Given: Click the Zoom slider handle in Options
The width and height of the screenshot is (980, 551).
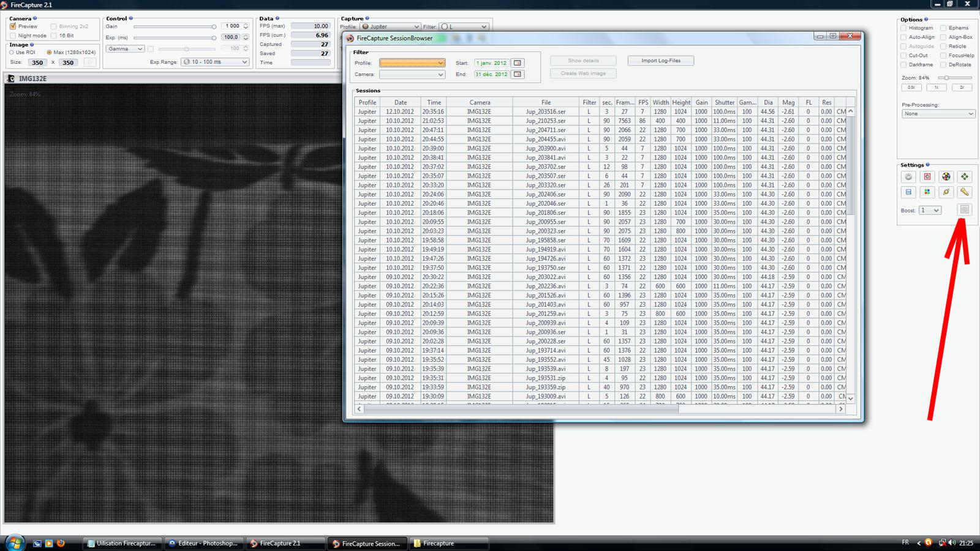Looking at the screenshot, I should 947,78.
